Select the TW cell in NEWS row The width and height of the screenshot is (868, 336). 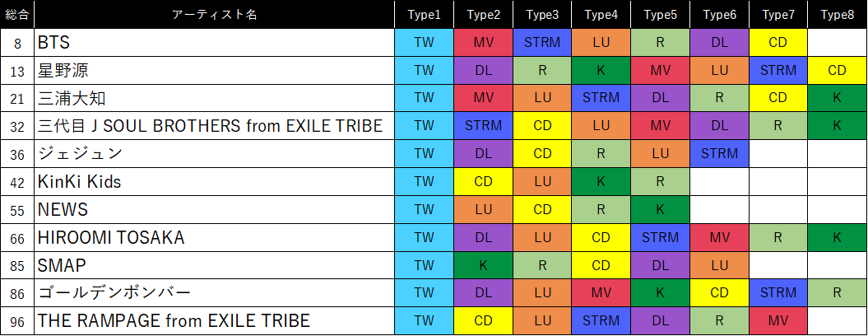coord(424,209)
